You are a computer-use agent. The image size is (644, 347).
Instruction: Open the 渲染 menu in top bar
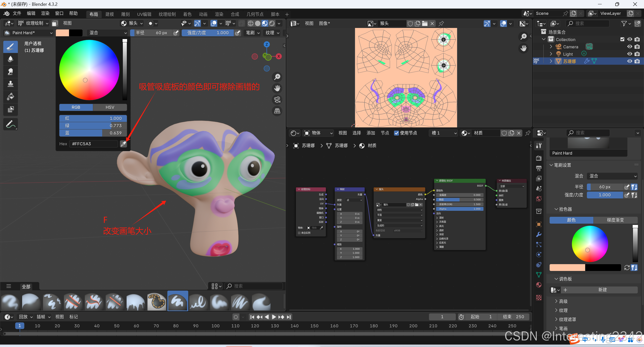pos(45,13)
